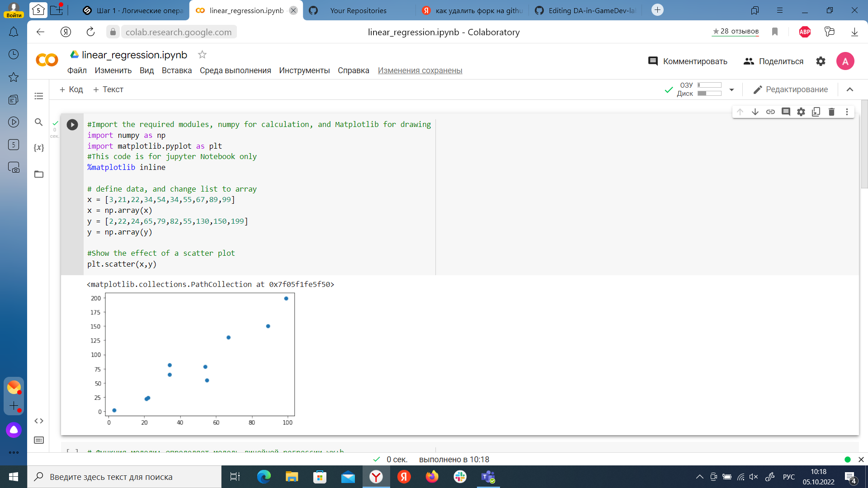The height and width of the screenshot is (488, 868).
Task: Click the Поделиться button
Action: (x=774, y=61)
